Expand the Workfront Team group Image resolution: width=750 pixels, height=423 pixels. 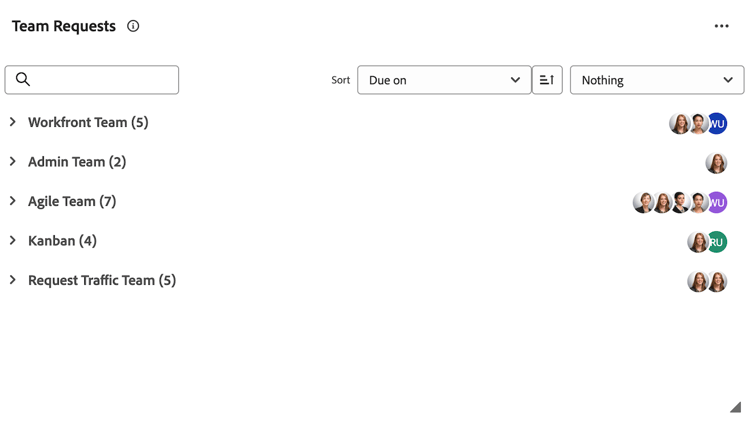[x=13, y=122]
